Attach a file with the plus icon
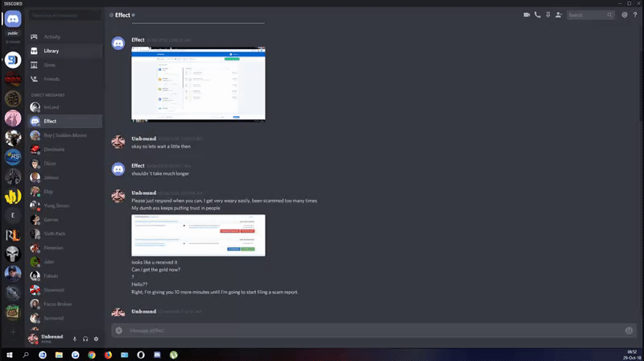 118,330
